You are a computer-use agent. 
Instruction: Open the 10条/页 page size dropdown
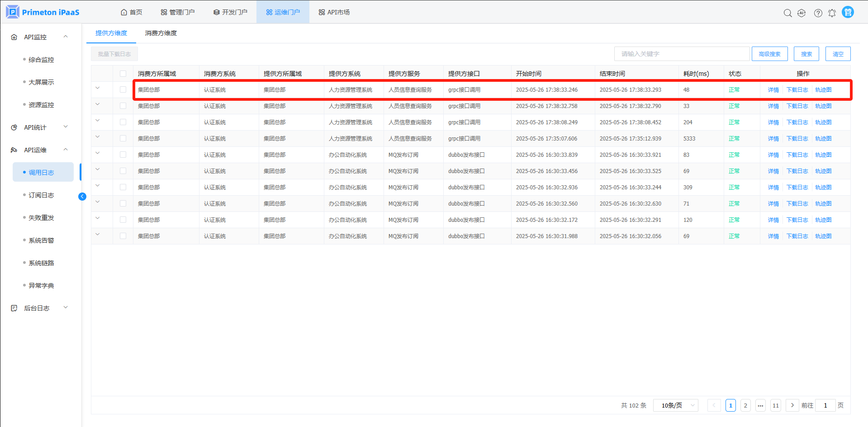pyautogui.click(x=675, y=405)
